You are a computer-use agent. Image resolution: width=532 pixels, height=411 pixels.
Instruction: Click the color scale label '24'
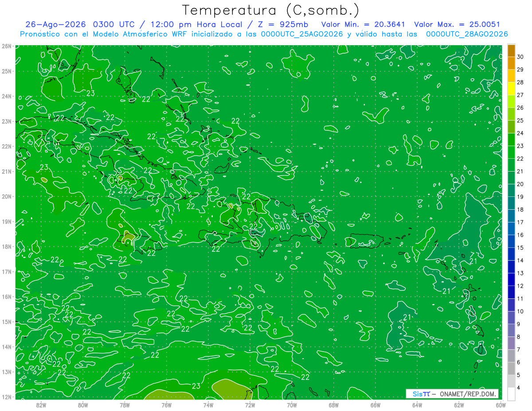click(520, 133)
